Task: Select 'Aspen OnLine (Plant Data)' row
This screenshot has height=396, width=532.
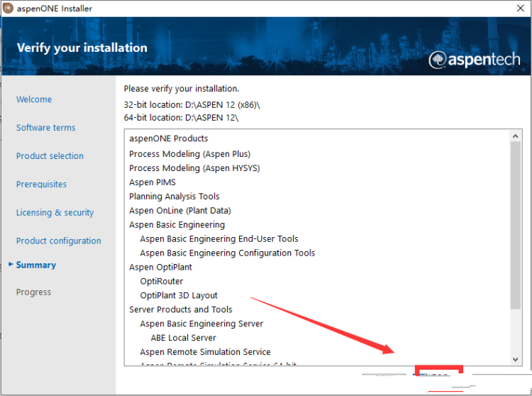Action: point(180,211)
